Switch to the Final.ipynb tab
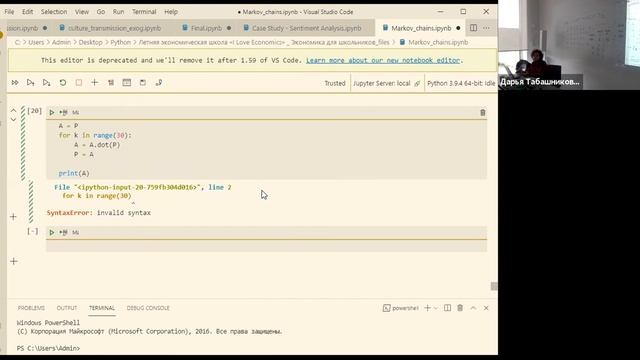Image resolution: width=640 pixels, height=360 pixels. 206,28
